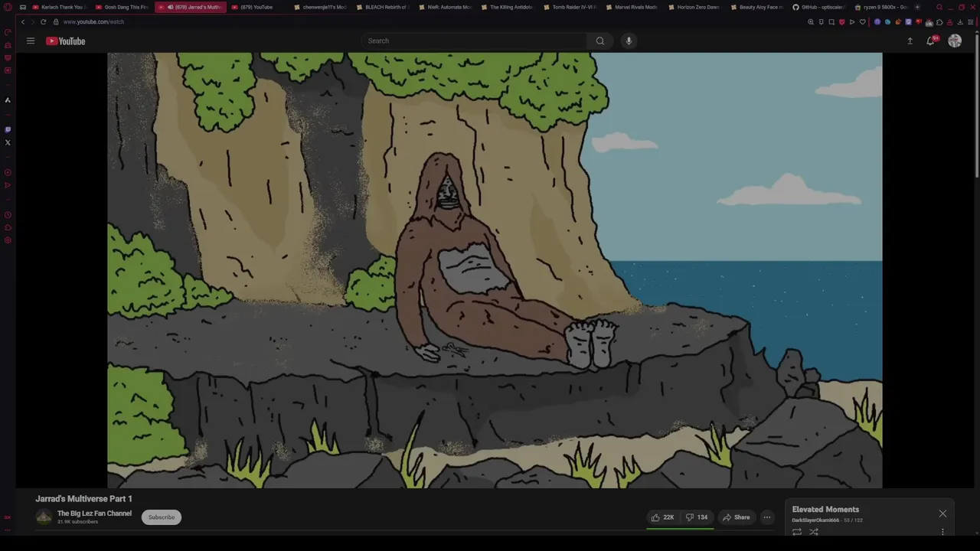This screenshot has height=551, width=980.
Task: Open the Opera menu logo button
Action: tap(8, 7)
